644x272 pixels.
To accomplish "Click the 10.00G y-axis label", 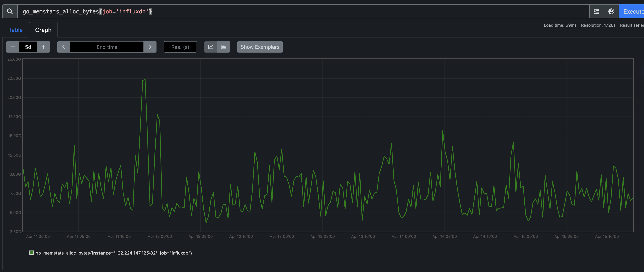I will (14, 174).
